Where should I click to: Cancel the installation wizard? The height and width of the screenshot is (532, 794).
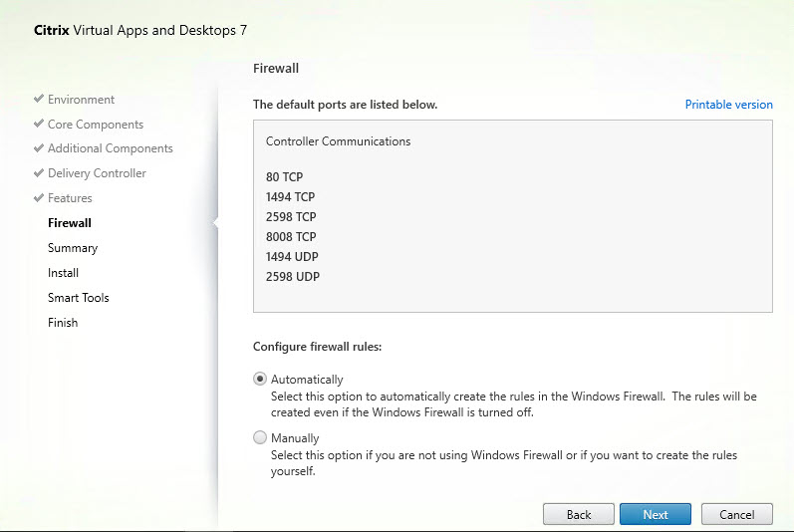click(736, 514)
